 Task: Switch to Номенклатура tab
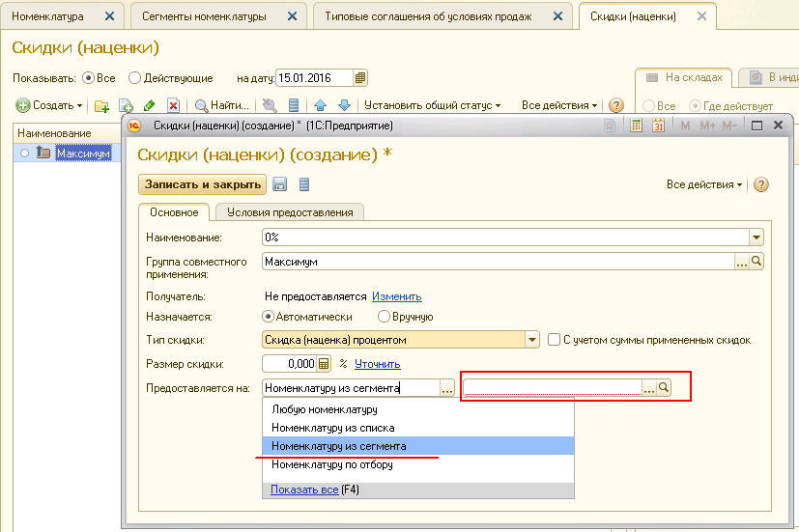47,16
